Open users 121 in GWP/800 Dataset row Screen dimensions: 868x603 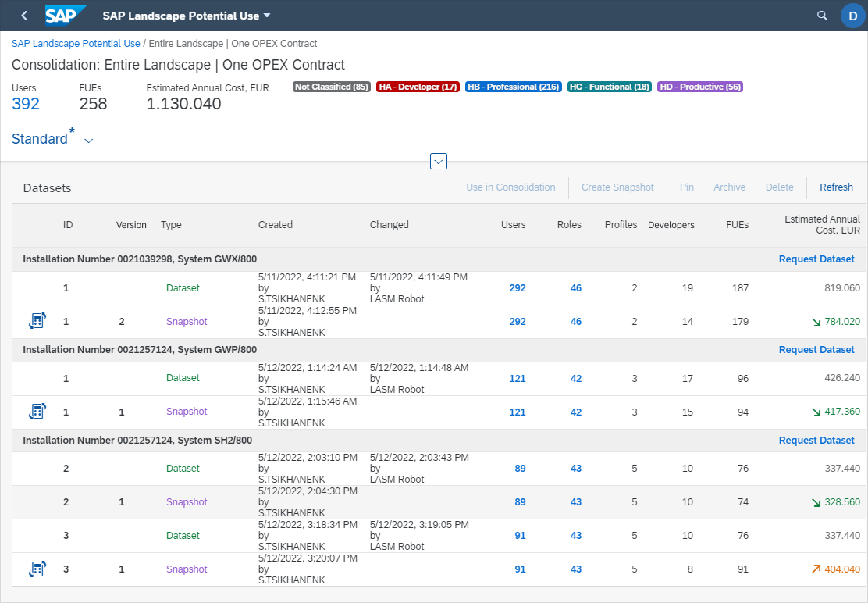pos(518,379)
